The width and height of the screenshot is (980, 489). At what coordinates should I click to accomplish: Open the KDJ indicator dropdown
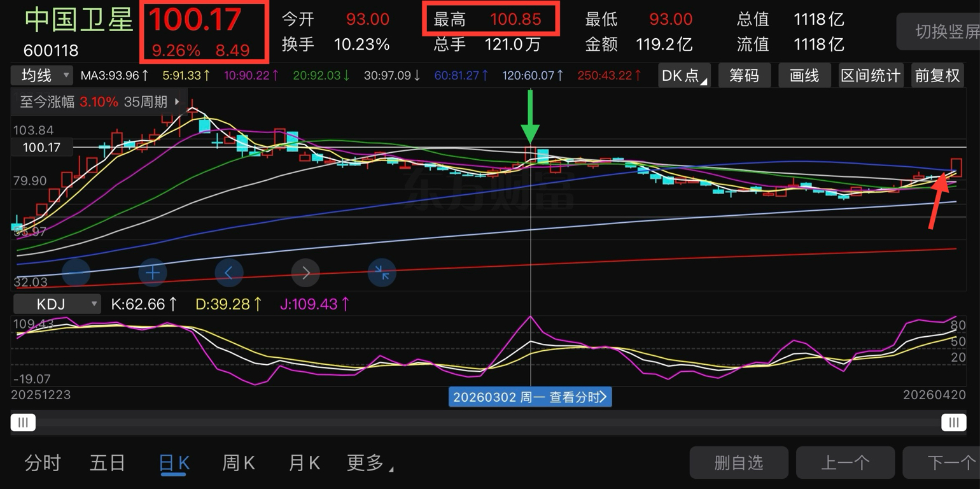click(x=57, y=304)
